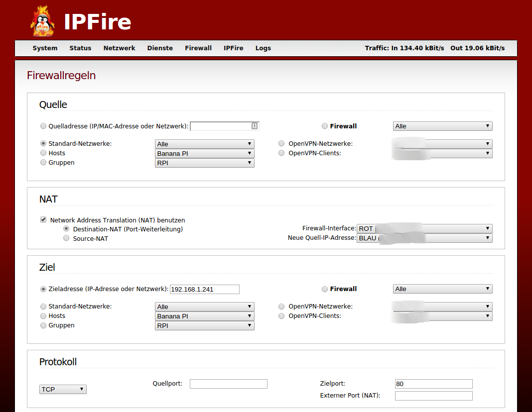Open Quelle OpenVPN-Netzwerke dropdown
532x412 pixels.
click(442, 144)
